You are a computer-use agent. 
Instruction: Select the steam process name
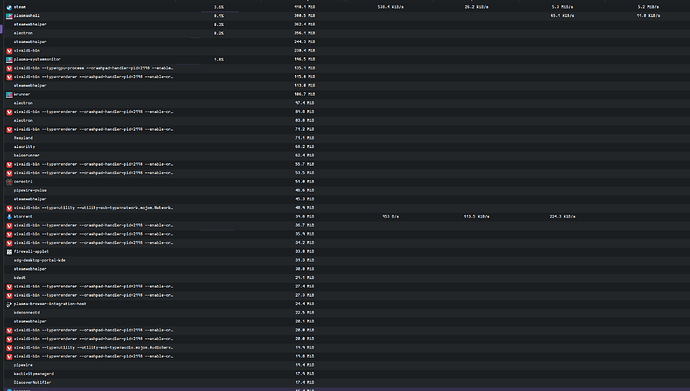coord(19,7)
